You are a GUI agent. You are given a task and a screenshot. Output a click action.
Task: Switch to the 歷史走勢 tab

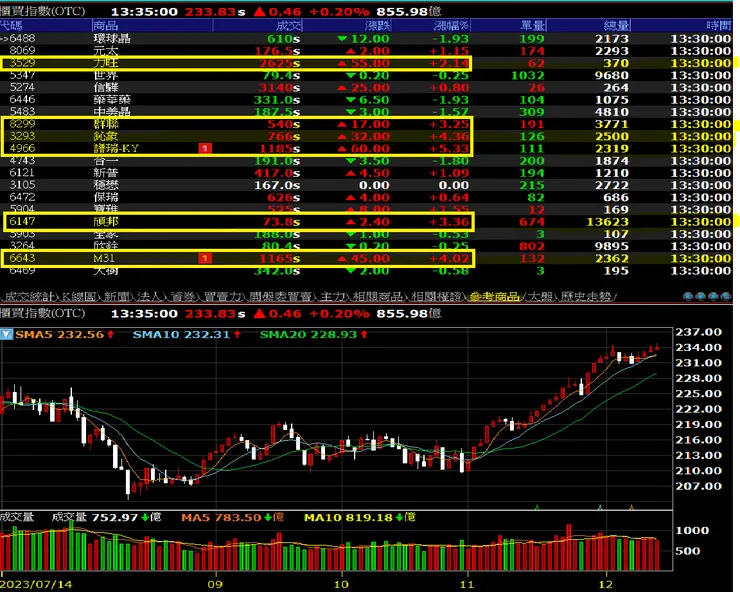click(586, 296)
